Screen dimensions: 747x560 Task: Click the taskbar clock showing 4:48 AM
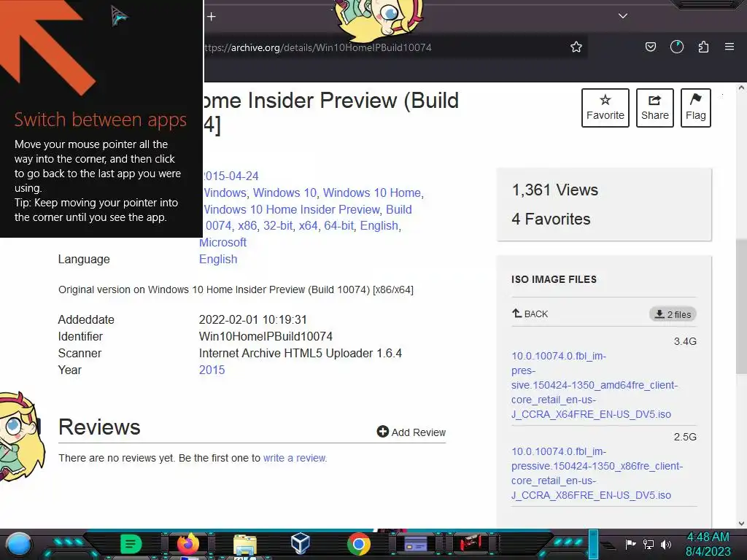click(x=708, y=544)
